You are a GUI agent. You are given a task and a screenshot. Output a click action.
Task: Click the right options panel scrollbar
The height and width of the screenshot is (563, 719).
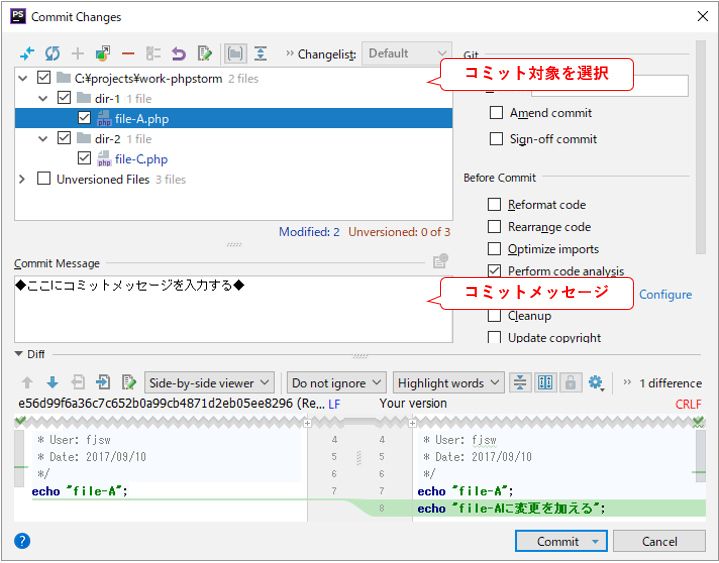[700, 147]
